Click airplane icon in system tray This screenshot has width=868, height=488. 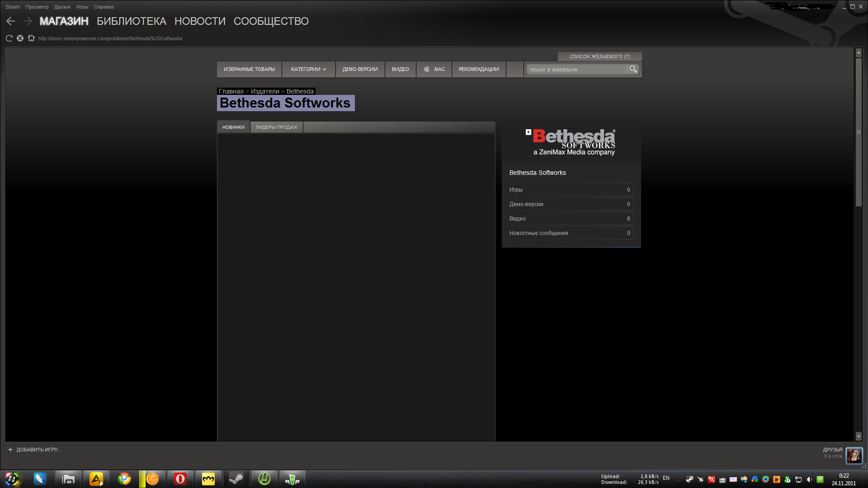point(701,479)
